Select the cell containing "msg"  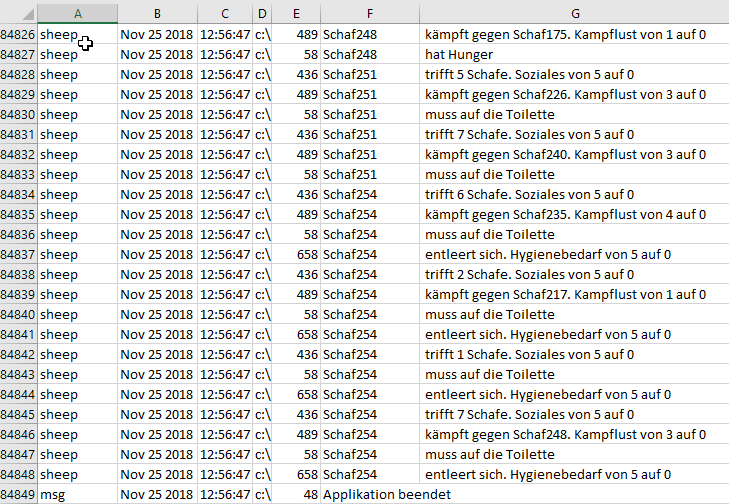coord(78,494)
